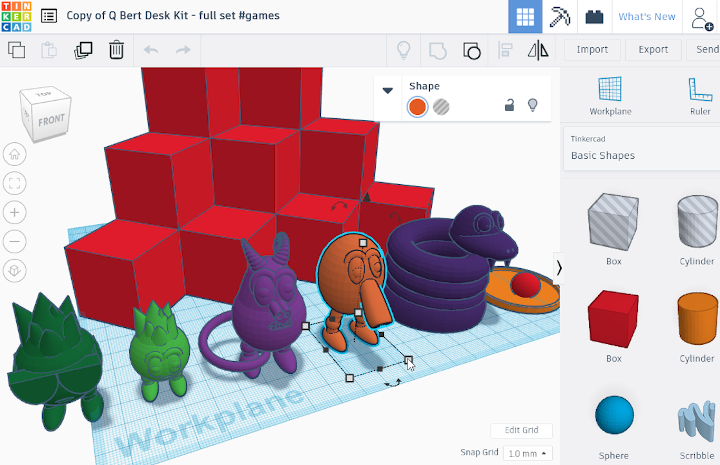The height and width of the screenshot is (465, 720).
Task: Switch to Blocks pickaxe mode
Action: 560,17
